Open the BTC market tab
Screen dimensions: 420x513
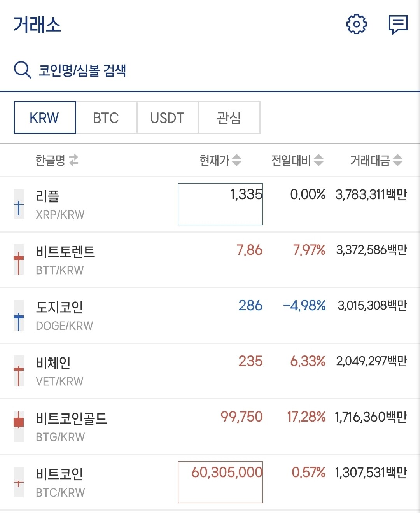tap(106, 117)
